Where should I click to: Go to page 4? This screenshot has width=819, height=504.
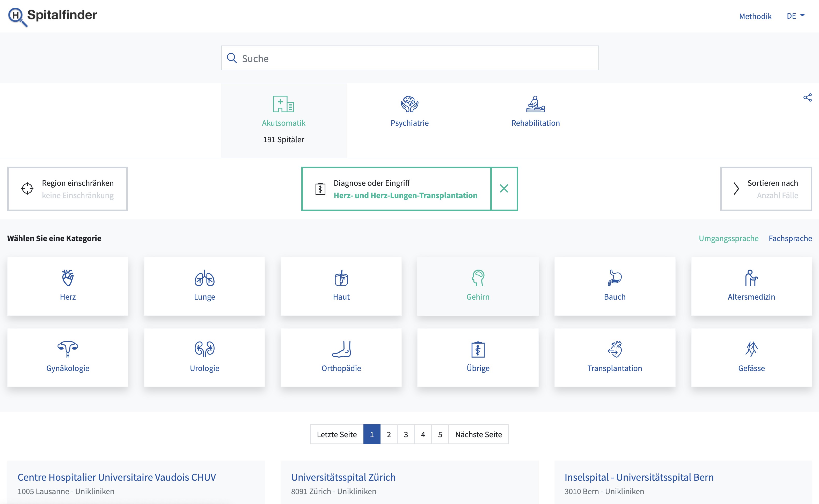tap(423, 434)
